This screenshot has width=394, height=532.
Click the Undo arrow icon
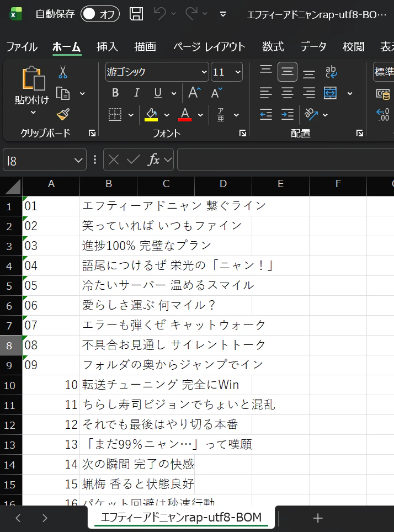(160, 14)
